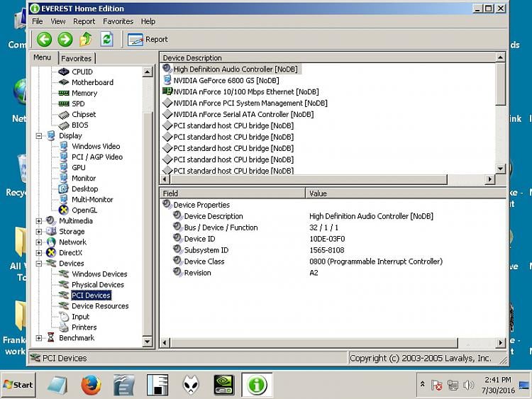Image resolution: width=532 pixels, height=399 pixels.
Task: Click the DirectX yellow X icon
Action: (x=51, y=253)
